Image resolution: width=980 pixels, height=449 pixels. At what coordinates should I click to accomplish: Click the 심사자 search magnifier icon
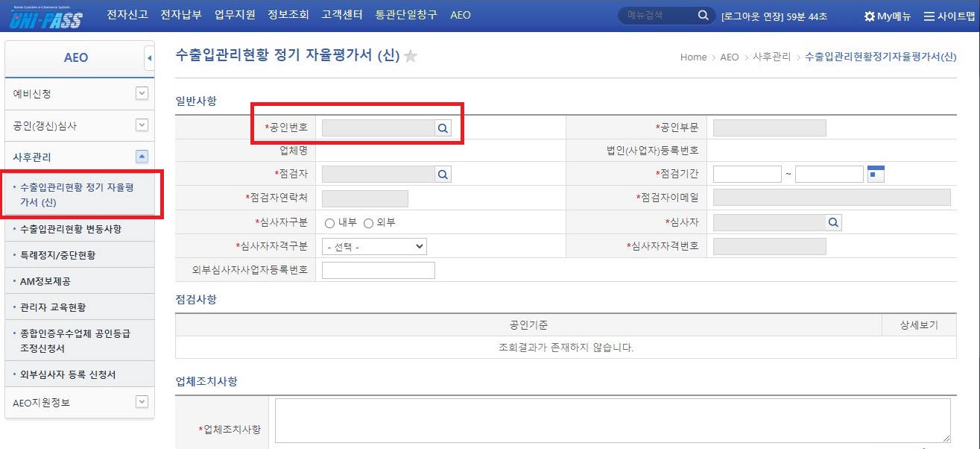coord(833,222)
